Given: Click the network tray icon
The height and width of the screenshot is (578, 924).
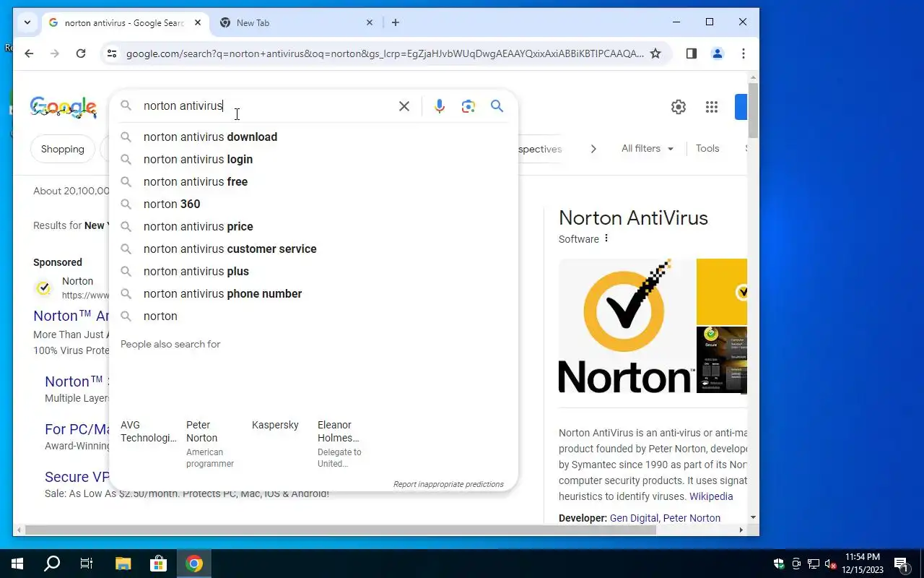Looking at the screenshot, I should [x=814, y=564].
